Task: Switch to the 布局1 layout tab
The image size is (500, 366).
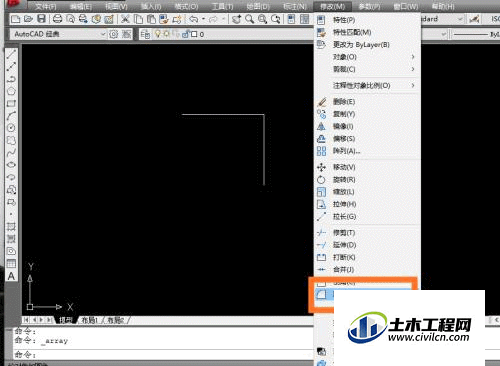Action: click(89, 320)
